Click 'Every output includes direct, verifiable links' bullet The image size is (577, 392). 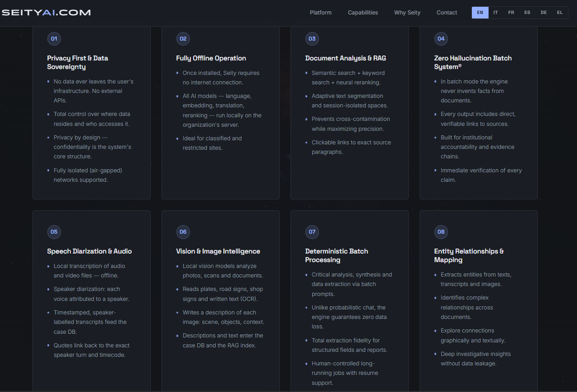[x=478, y=119]
